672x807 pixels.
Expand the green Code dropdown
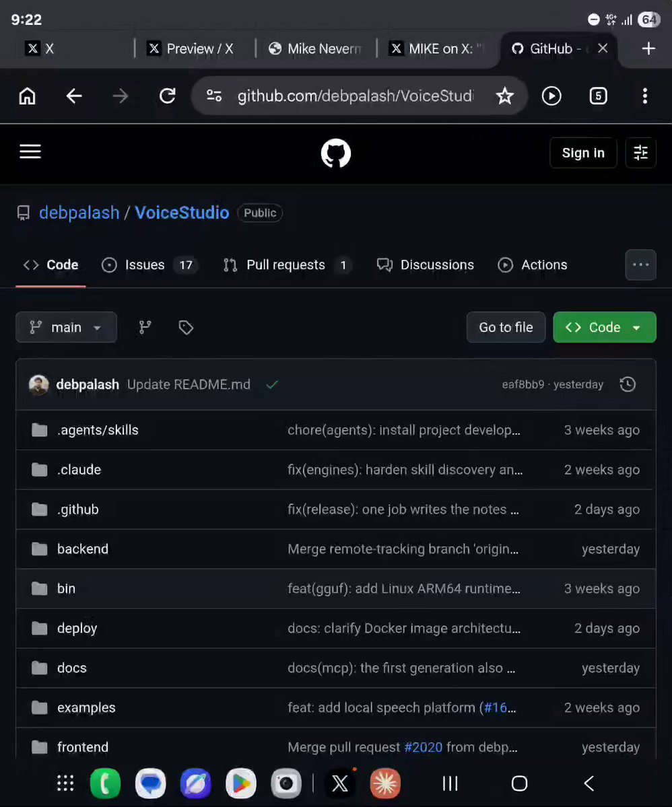[x=605, y=327]
